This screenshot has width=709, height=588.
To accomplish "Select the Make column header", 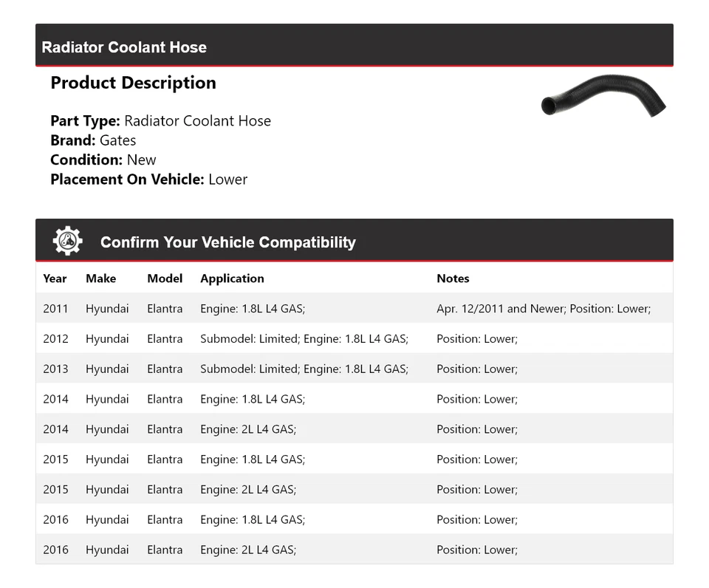I will coord(100,278).
